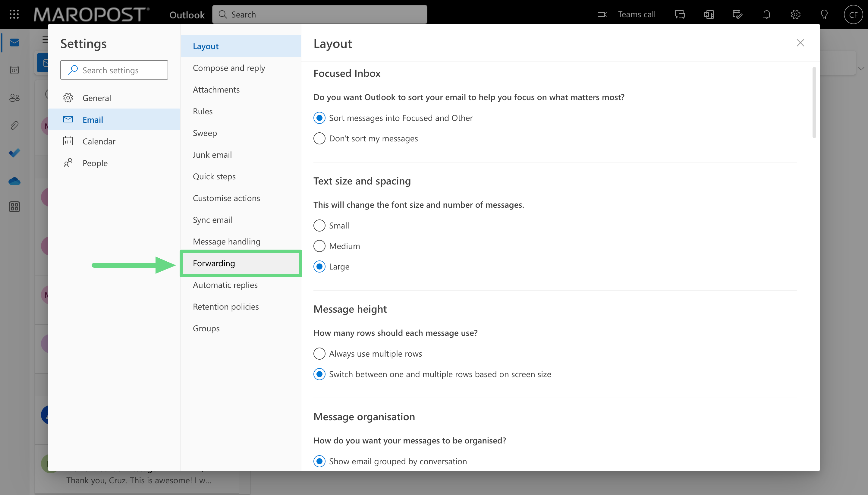The height and width of the screenshot is (495, 868).
Task: Select Large text size
Action: click(x=319, y=266)
